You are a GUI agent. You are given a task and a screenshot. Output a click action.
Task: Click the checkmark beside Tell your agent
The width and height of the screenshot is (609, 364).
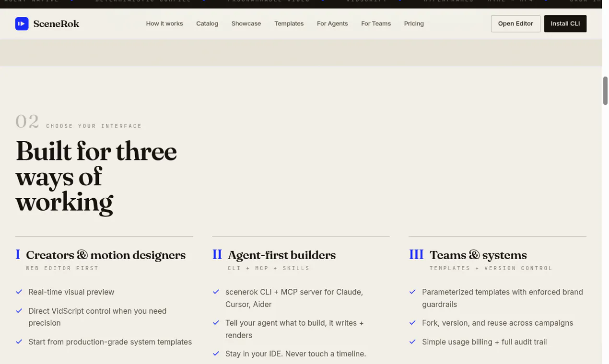tap(216, 323)
